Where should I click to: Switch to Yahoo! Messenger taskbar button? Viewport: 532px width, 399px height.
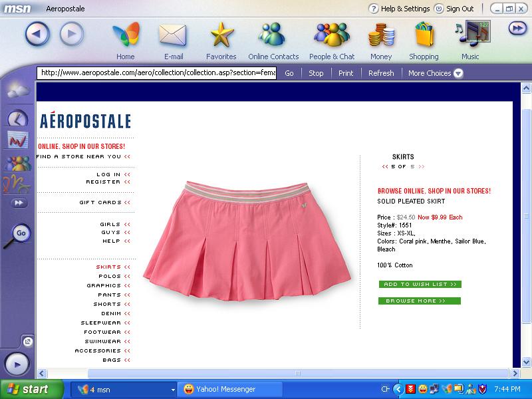coord(231,389)
